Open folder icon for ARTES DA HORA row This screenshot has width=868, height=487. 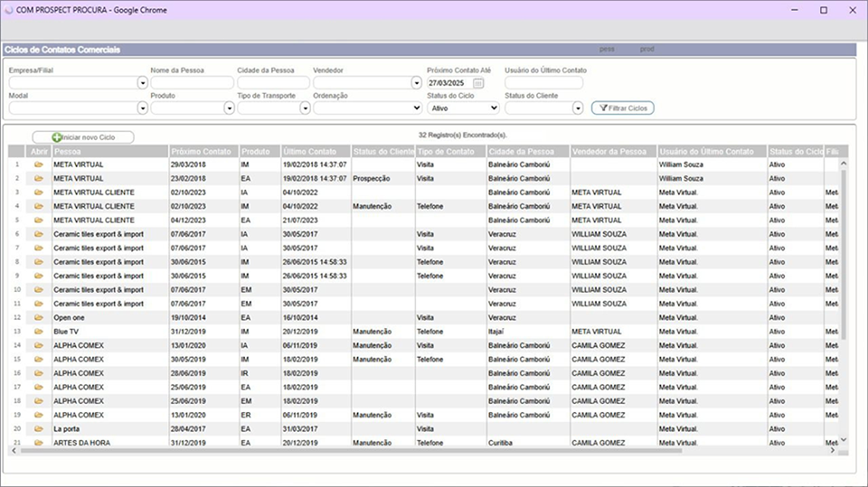click(39, 443)
